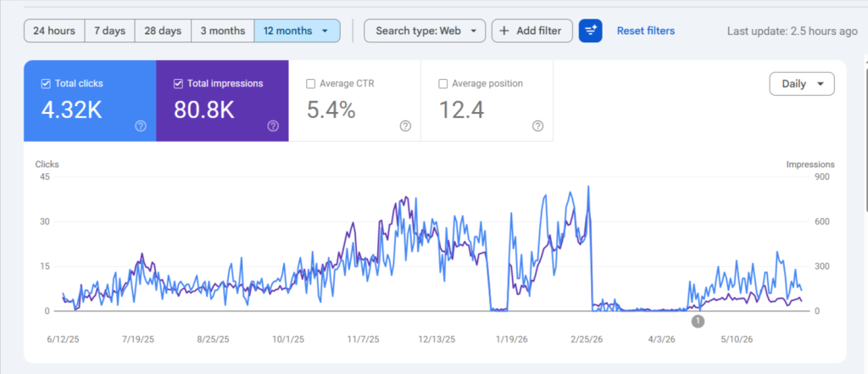
Task: Click the blue AI filter sparkle icon
Action: 590,31
